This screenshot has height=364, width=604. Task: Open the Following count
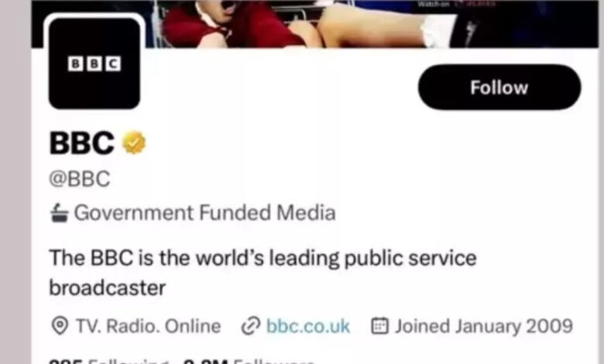click(x=109, y=362)
